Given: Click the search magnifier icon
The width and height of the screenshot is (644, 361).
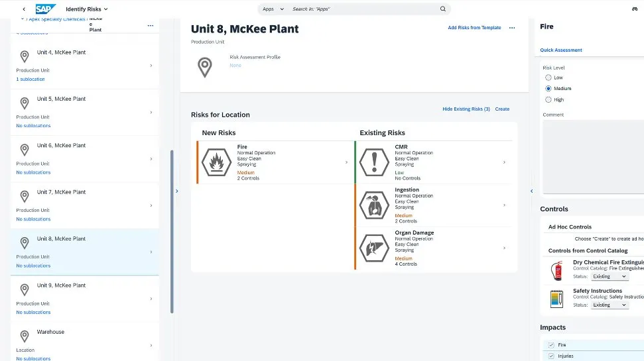Looking at the screenshot, I should (443, 9).
